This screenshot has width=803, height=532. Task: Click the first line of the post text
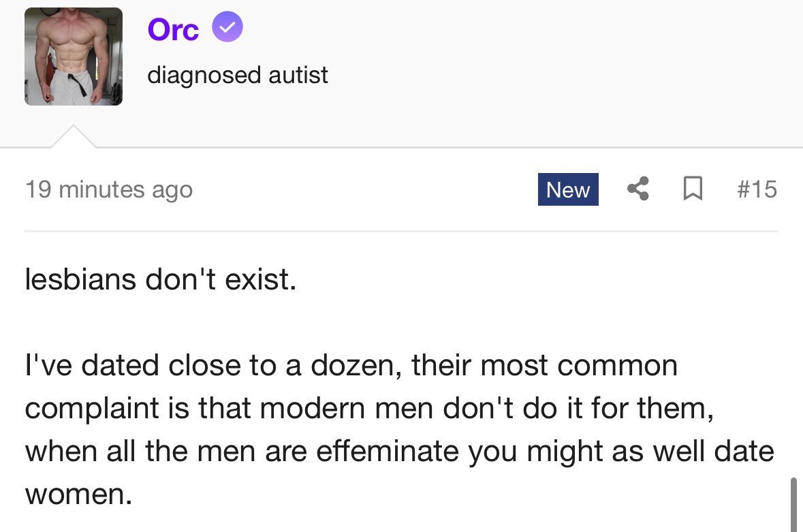161,279
